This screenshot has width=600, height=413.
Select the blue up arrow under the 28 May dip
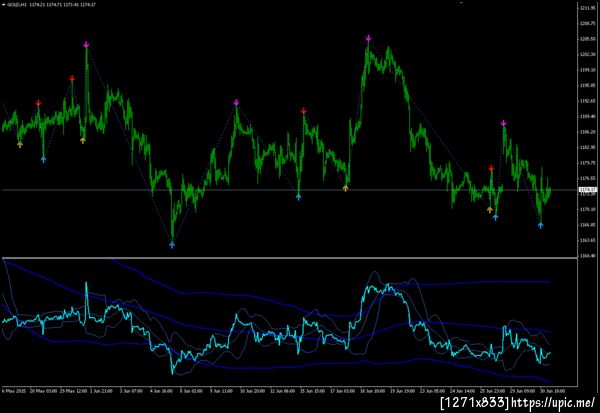click(43, 159)
